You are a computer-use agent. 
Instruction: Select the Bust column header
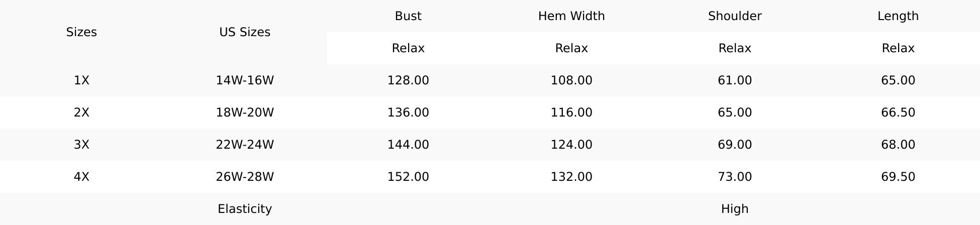click(408, 16)
